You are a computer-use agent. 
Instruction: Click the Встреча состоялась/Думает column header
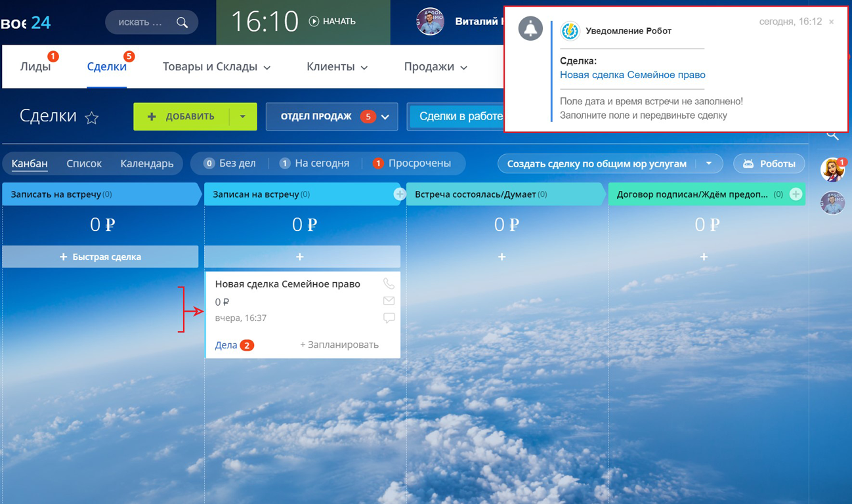tap(505, 194)
